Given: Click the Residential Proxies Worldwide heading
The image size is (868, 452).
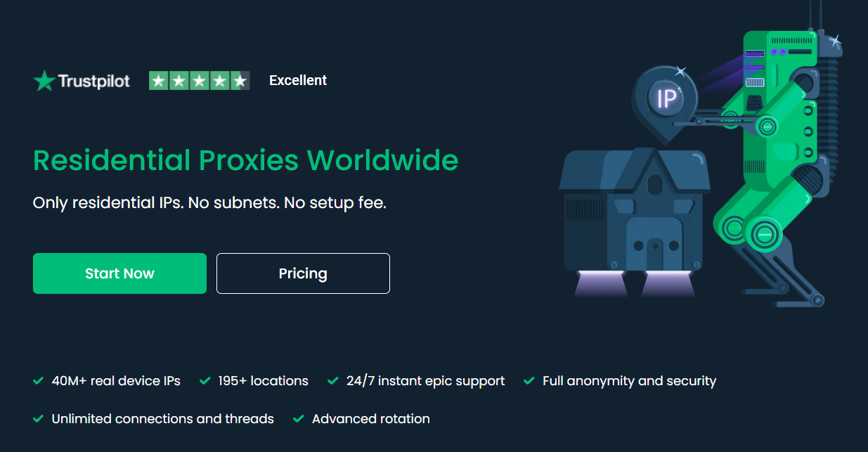Looking at the screenshot, I should 246,161.
